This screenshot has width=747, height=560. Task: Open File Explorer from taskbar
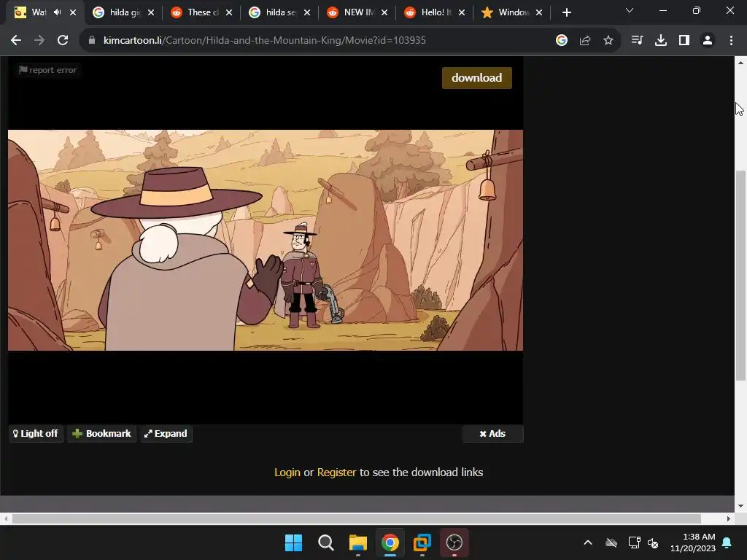tap(357, 542)
